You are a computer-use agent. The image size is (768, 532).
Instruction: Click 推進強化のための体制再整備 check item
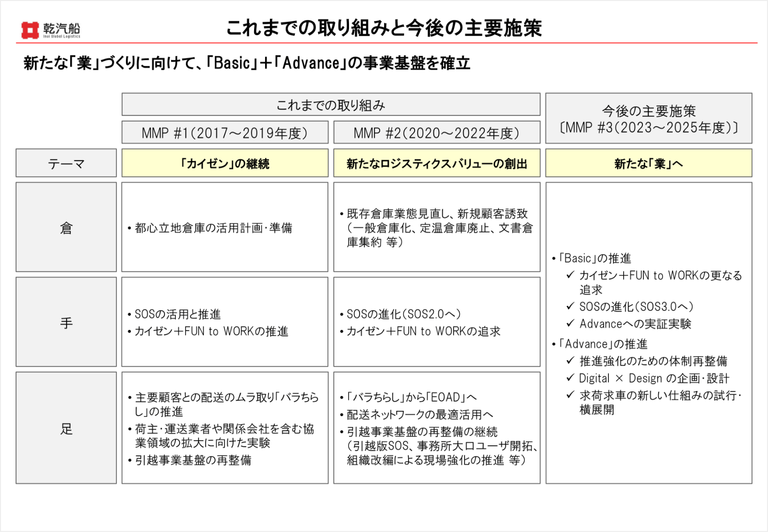coord(647,361)
